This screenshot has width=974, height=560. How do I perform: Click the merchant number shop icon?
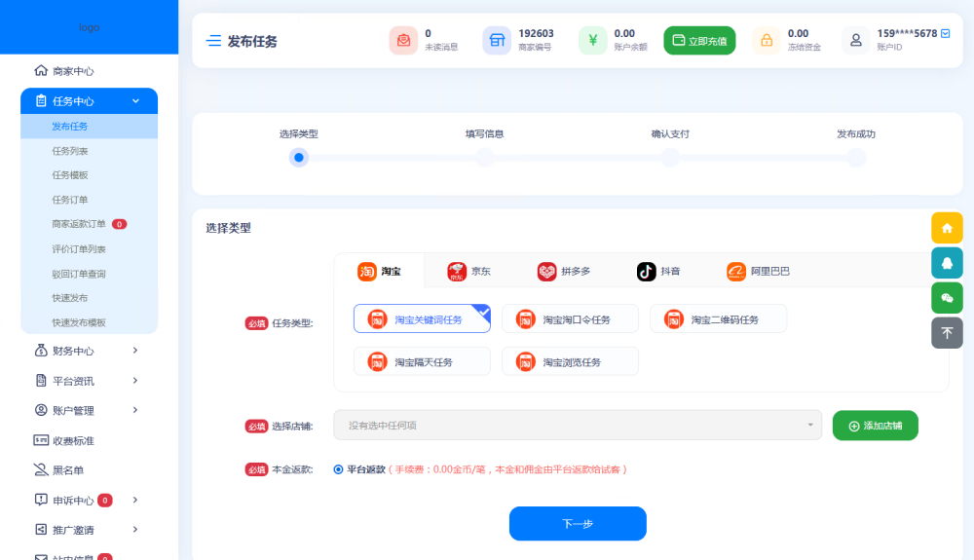[497, 40]
